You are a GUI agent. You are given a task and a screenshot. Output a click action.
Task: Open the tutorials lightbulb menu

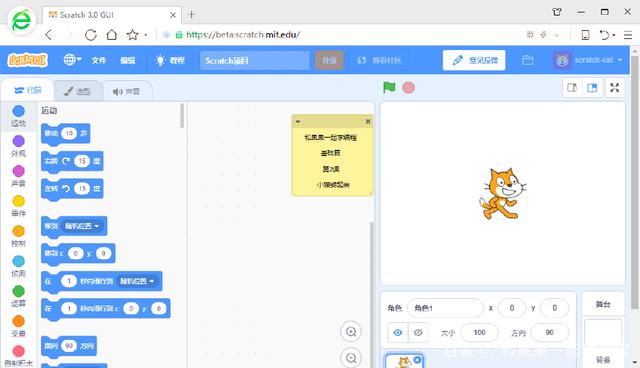[x=170, y=60]
